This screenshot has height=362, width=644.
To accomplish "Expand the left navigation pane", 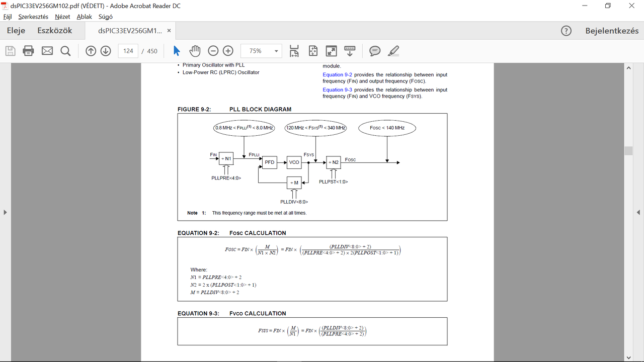I will tap(5, 212).
